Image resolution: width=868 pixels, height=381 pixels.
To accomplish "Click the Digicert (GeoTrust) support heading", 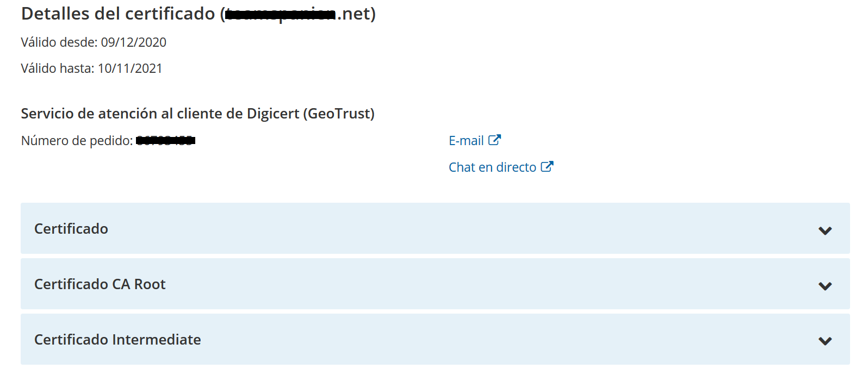I will (197, 114).
